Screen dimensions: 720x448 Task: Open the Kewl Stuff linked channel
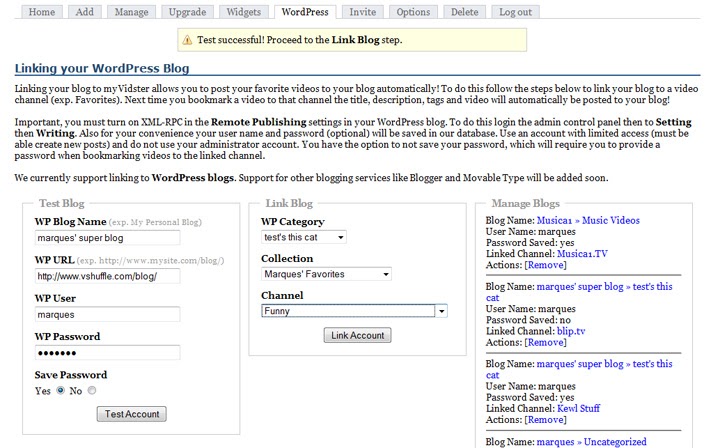point(578,408)
